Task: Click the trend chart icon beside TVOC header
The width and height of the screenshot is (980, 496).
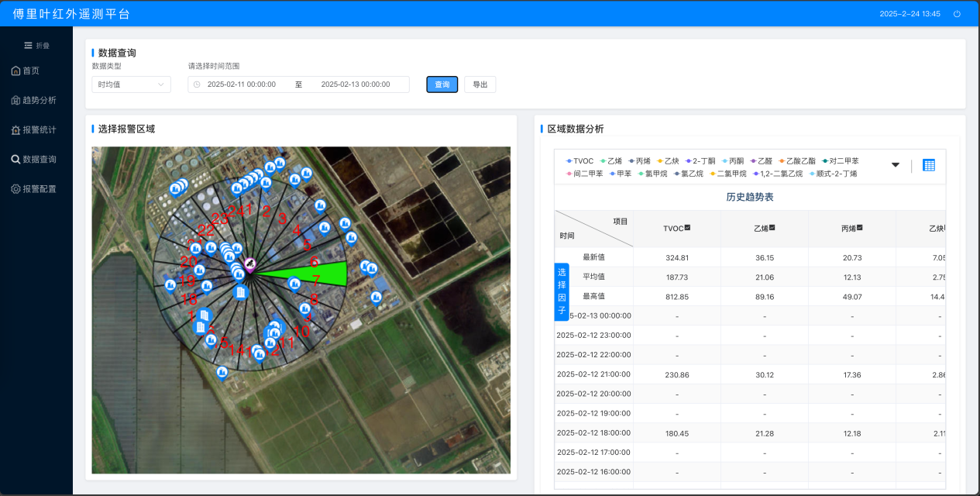Action: click(x=687, y=228)
